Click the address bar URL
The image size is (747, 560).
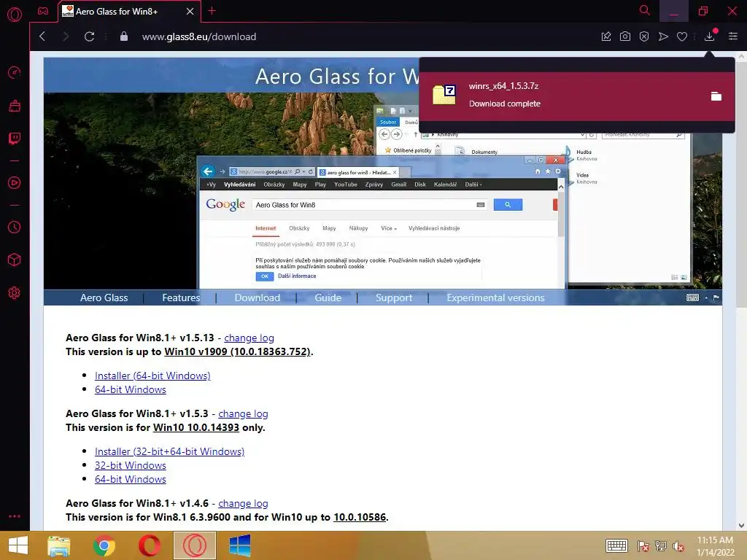(x=199, y=36)
